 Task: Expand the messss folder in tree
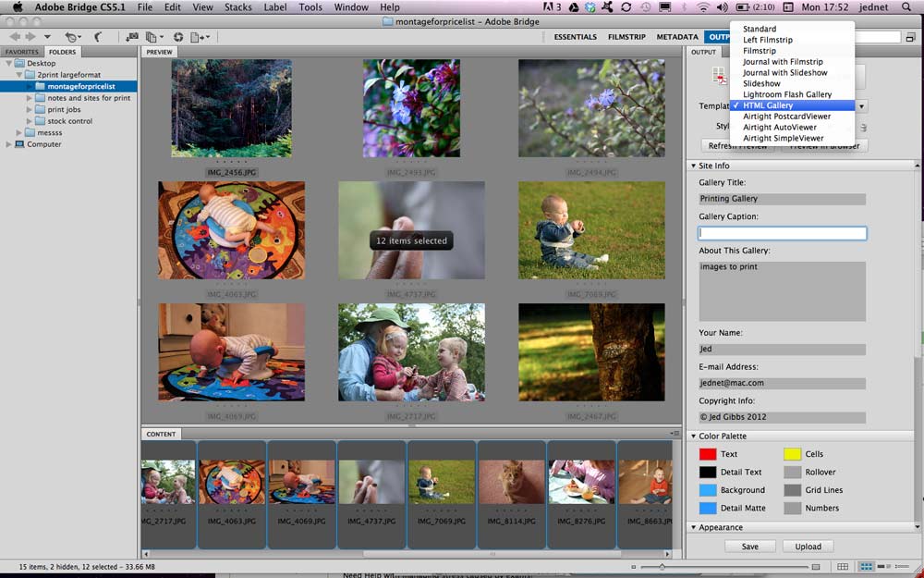pyautogui.click(x=18, y=132)
